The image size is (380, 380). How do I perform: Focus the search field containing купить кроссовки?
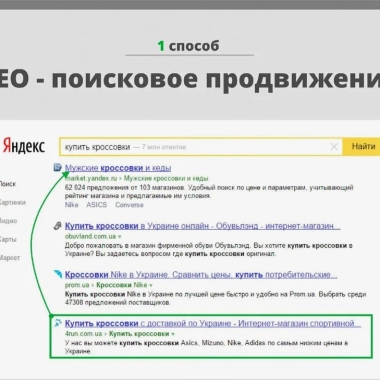point(201,147)
